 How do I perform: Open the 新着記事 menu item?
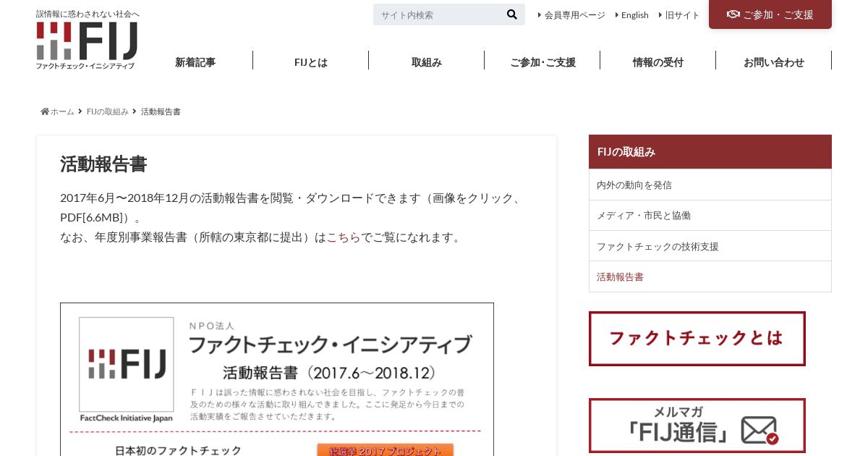pos(195,62)
